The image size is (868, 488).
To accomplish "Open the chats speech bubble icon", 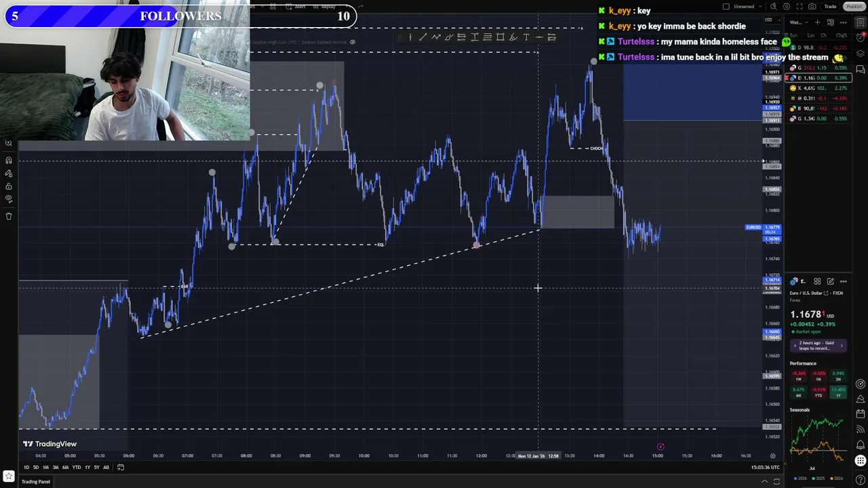I will click(x=861, y=69).
